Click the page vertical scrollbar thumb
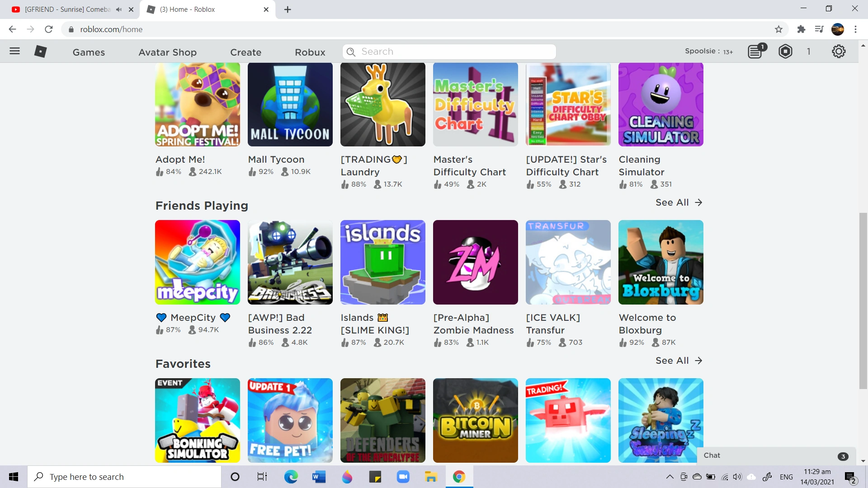Viewport: 868px width, 488px height. (x=863, y=300)
